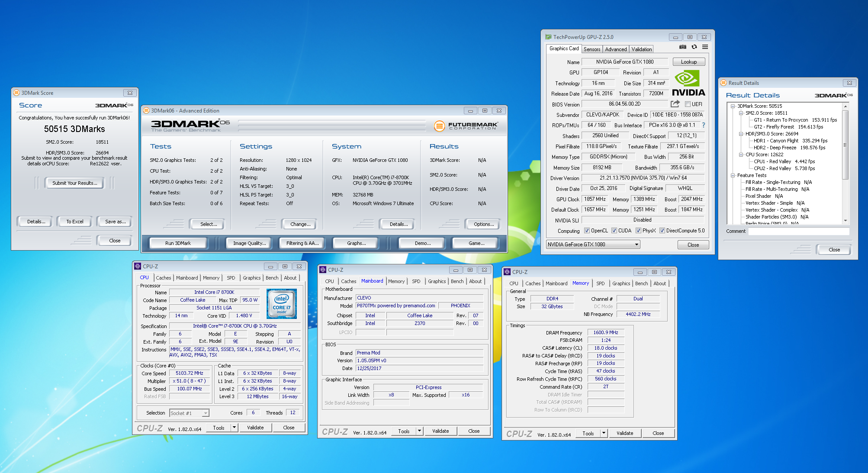Click the Comment input field
This screenshot has width=868, height=473.
pos(799,231)
